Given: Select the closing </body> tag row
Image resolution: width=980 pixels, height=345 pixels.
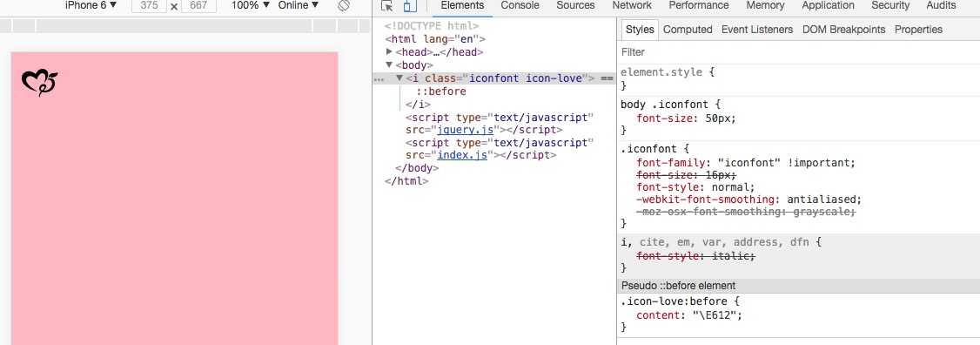Looking at the screenshot, I should [417, 168].
